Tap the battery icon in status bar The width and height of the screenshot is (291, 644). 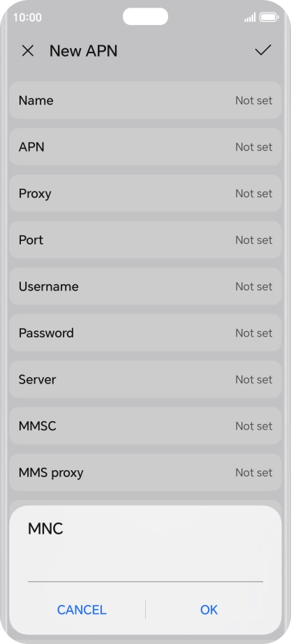(269, 17)
